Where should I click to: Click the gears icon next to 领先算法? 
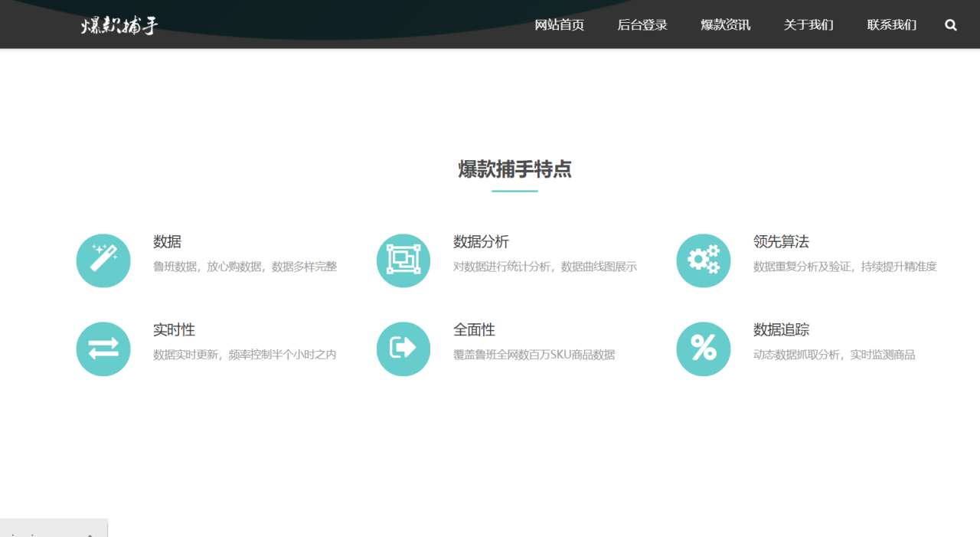[x=704, y=260]
